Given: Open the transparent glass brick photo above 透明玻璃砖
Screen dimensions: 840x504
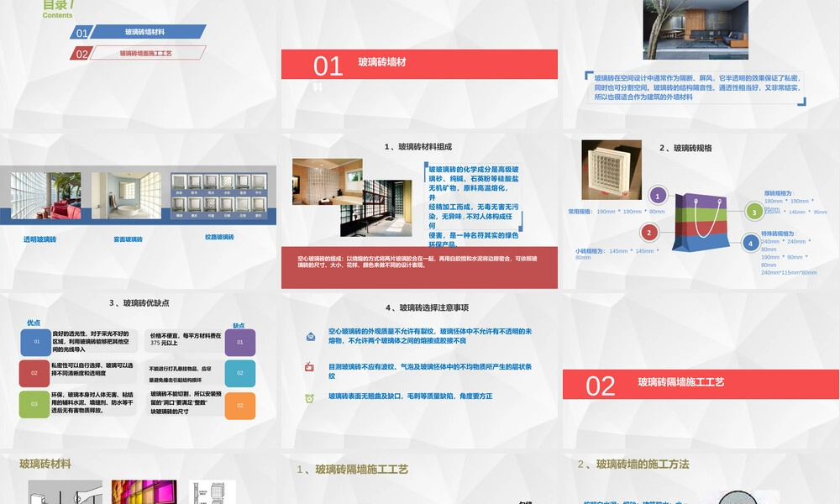Looking at the screenshot, I should point(46,196).
